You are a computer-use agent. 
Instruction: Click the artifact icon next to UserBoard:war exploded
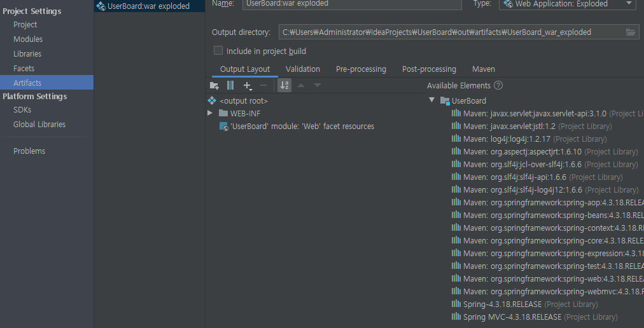(x=101, y=6)
